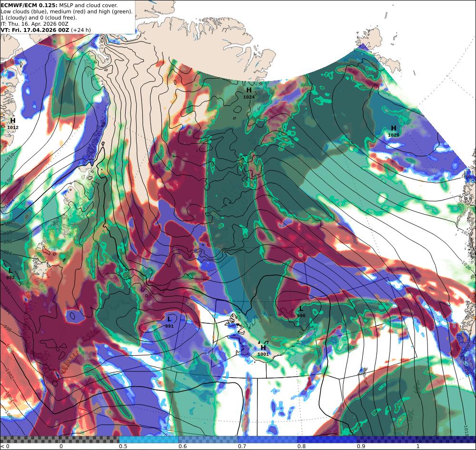Click the H marker above 1012

tap(13, 120)
